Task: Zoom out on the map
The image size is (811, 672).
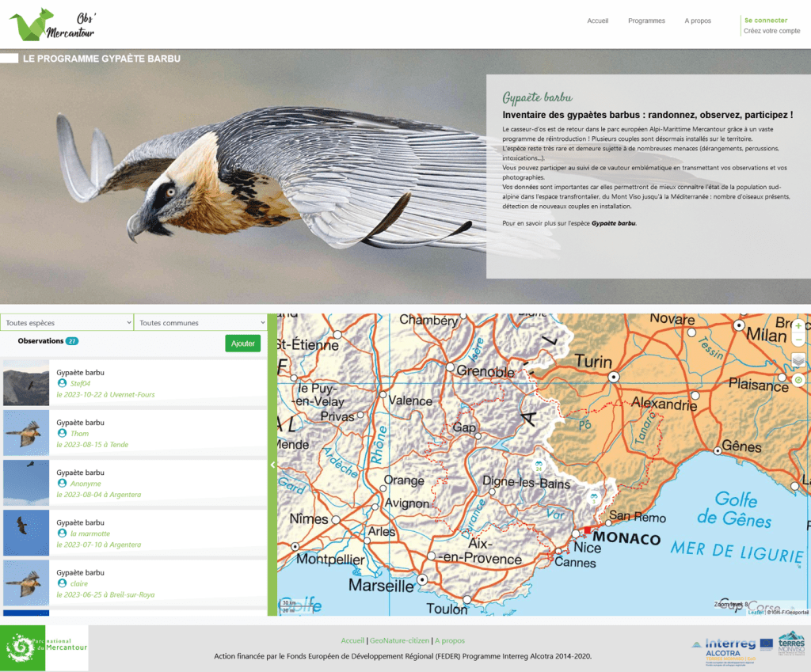Action: click(798, 340)
